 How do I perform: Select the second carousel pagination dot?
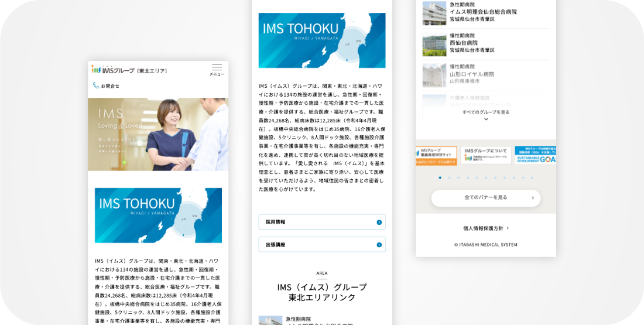point(449,177)
